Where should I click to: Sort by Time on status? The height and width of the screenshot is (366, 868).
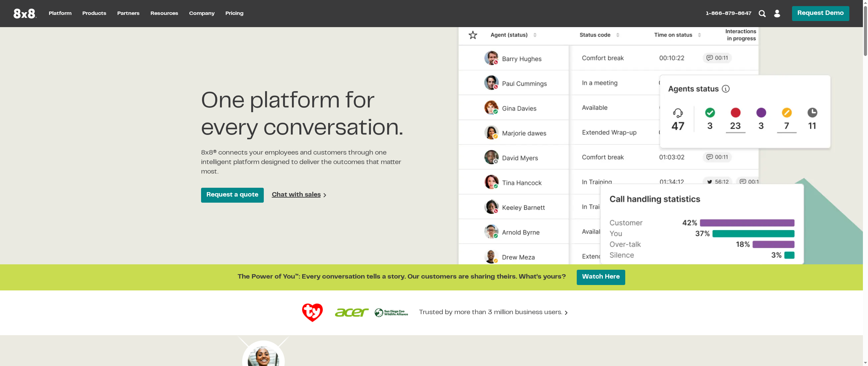click(x=699, y=35)
